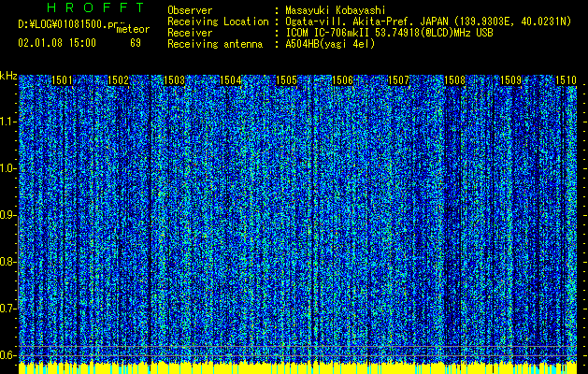Click the 1505 time marker
The width and height of the screenshot is (588, 374).
pos(286,80)
